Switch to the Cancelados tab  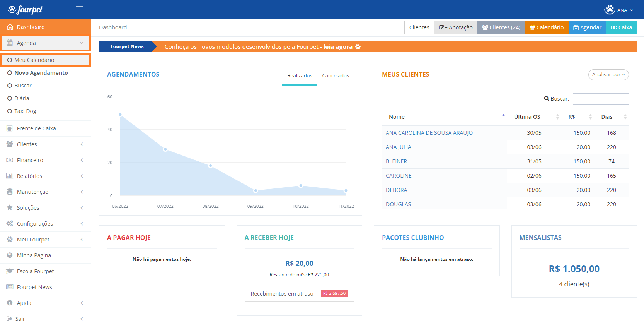[x=336, y=76]
